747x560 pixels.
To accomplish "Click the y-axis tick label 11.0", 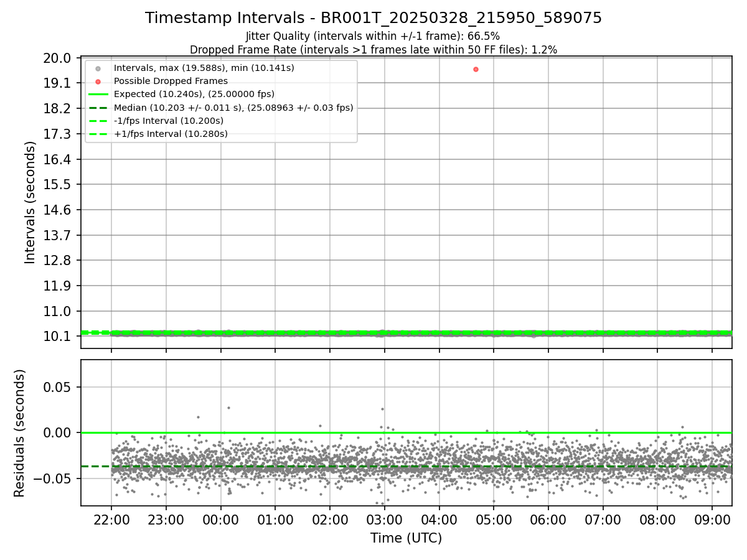I will pyautogui.click(x=59, y=311).
